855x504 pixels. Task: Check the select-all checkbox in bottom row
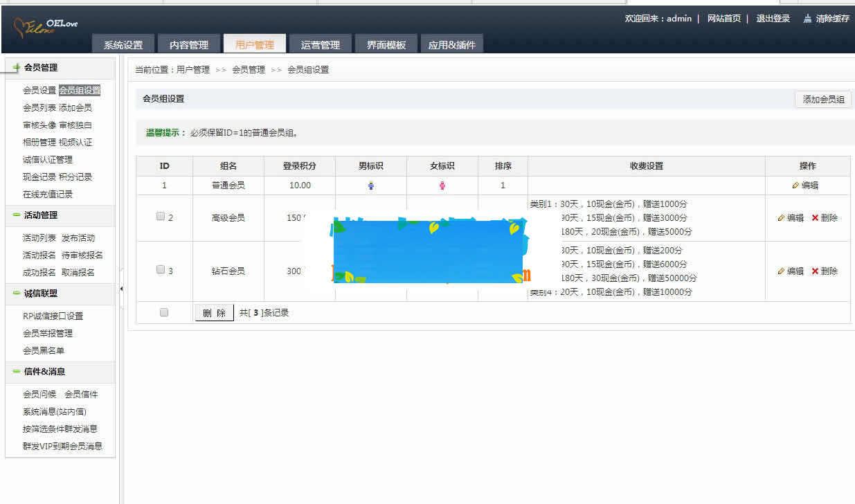(x=163, y=312)
